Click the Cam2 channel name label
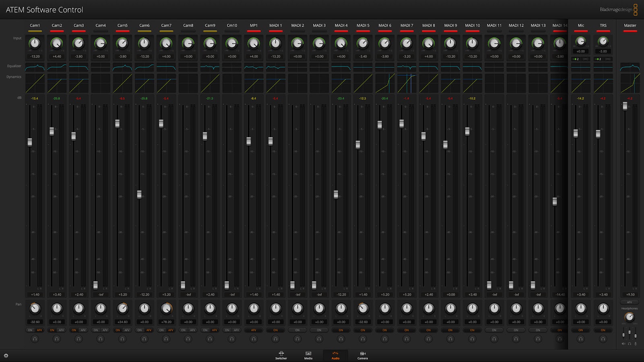Viewport: 644px width, 362px height. click(57, 25)
